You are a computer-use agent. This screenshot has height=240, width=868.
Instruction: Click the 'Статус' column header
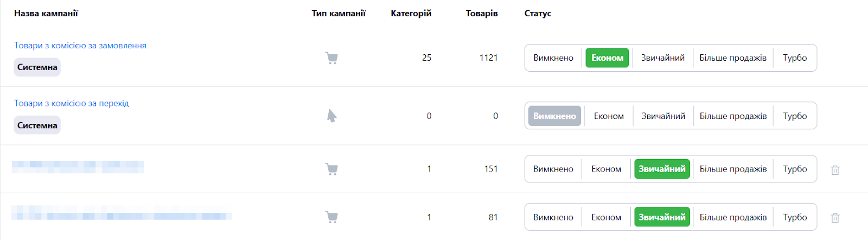tap(538, 14)
